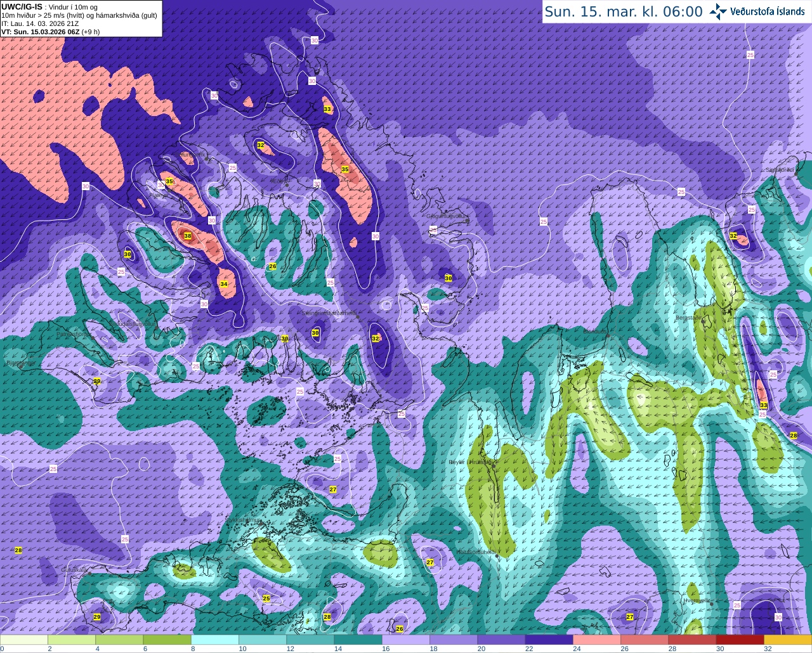Pick the legend swatch between 0 and 2

point(24,640)
